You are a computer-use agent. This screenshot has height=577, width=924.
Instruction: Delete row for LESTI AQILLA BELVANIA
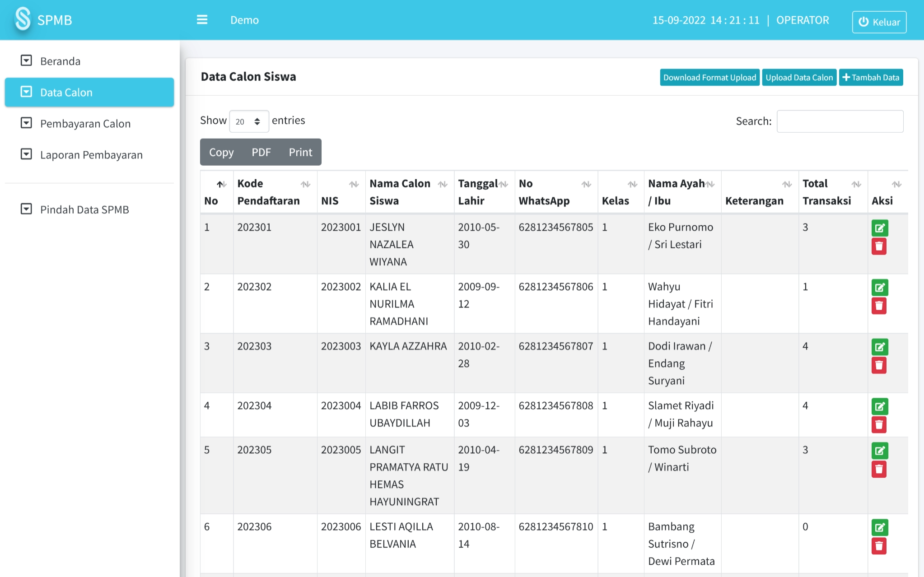tap(879, 546)
